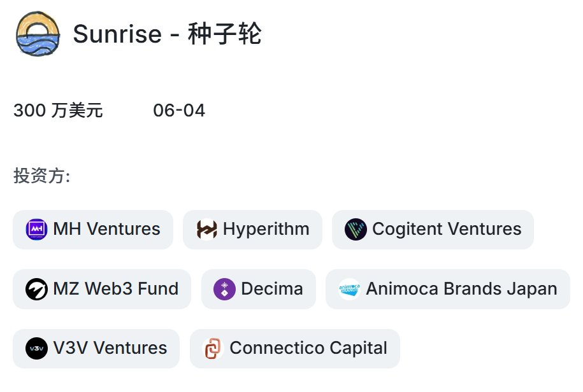The height and width of the screenshot is (392, 583).
Task: Open the Cogitent Ventures investor name
Action: tap(447, 228)
